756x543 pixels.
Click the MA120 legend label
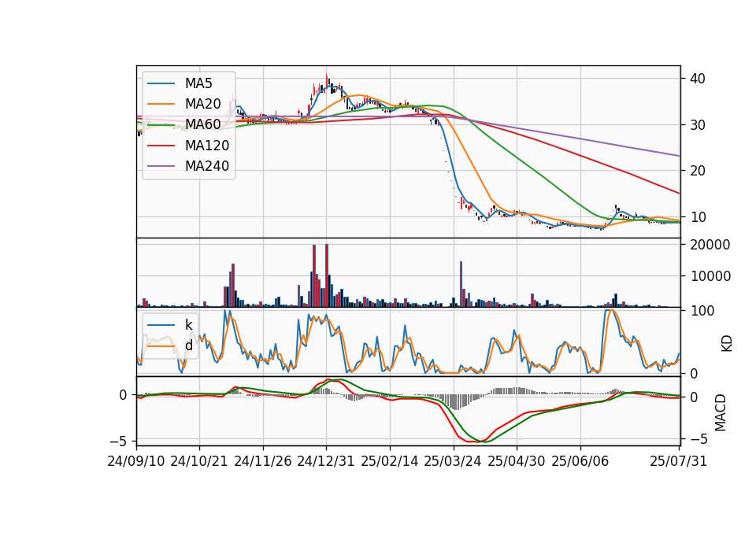207,145
